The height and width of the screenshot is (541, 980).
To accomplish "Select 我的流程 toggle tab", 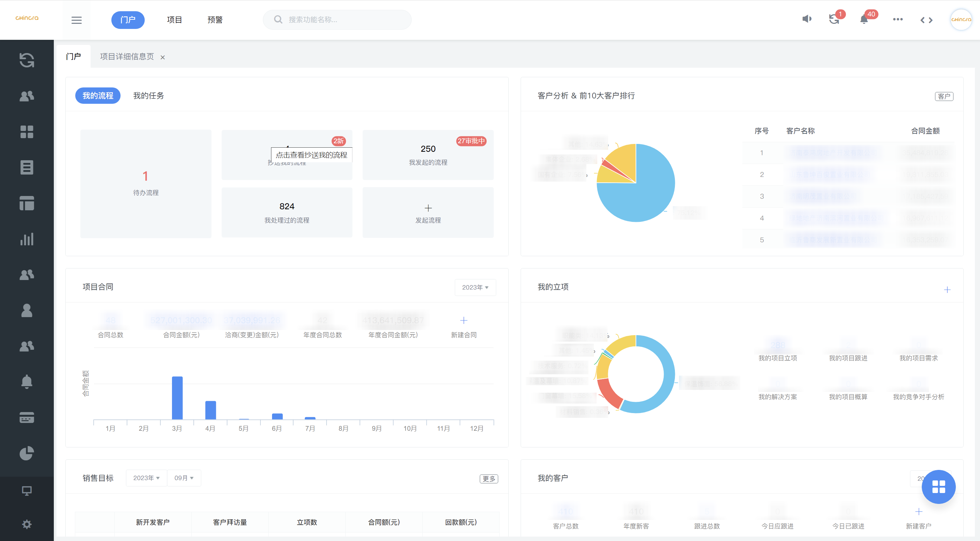I will [98, 95].
